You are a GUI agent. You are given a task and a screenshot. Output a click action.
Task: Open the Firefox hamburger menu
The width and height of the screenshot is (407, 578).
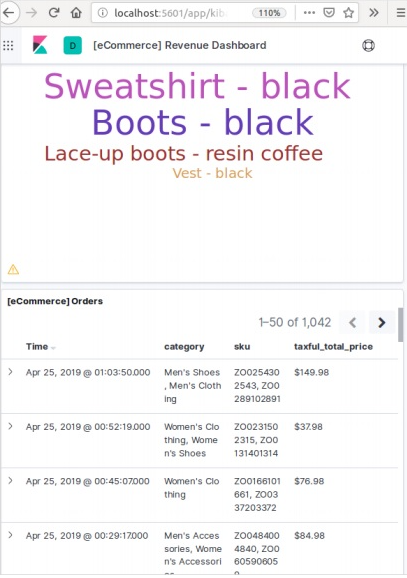coord(401,13)
